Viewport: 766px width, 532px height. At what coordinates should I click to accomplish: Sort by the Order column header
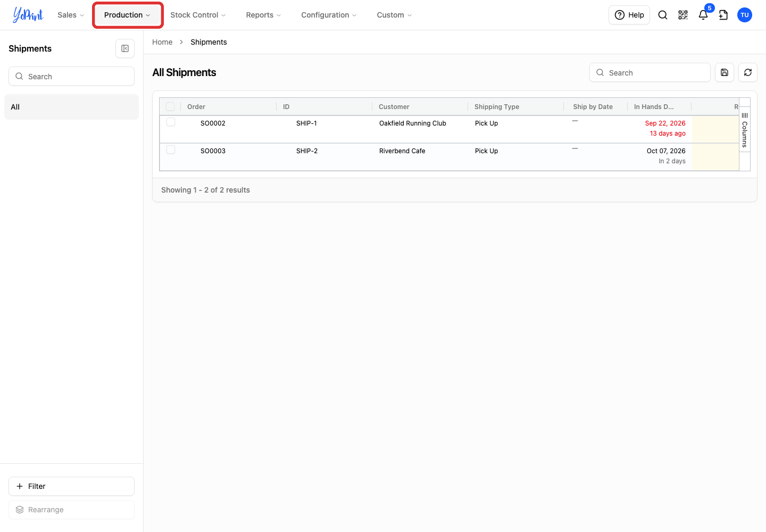196,106
